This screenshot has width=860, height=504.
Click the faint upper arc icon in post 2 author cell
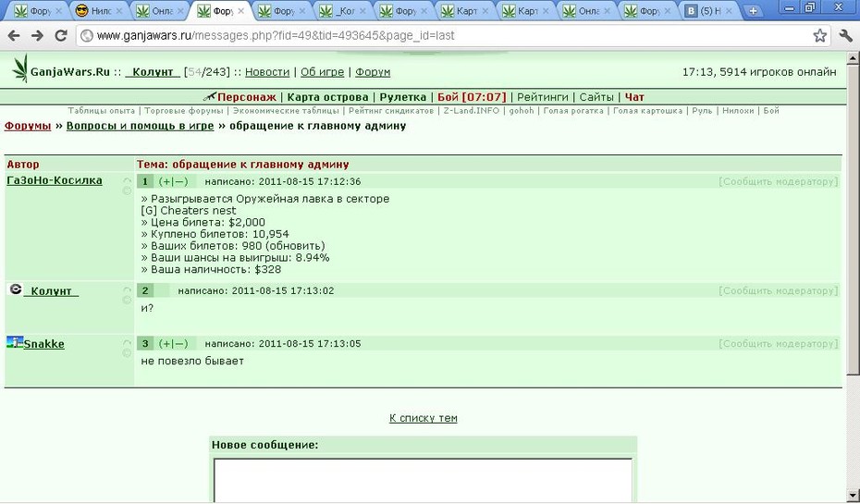tap(128, 289)
